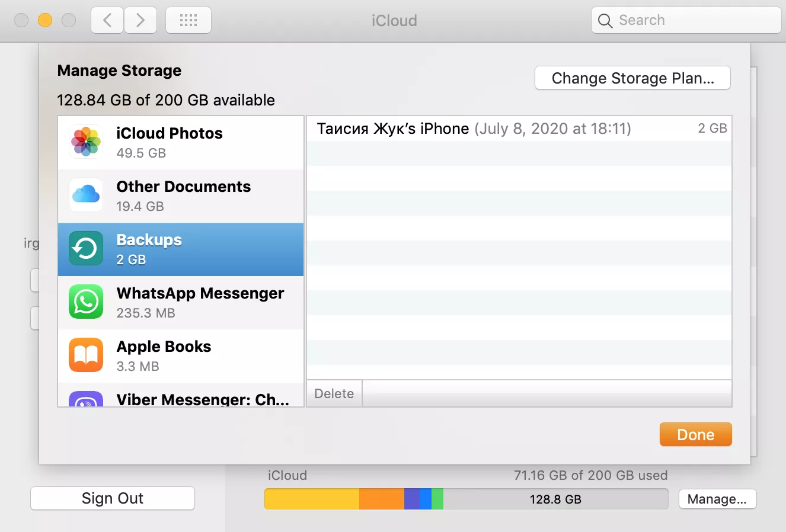The image size is (786, 532).
Task: Click the Apple Books orange icon
Action: pos(86,355)
